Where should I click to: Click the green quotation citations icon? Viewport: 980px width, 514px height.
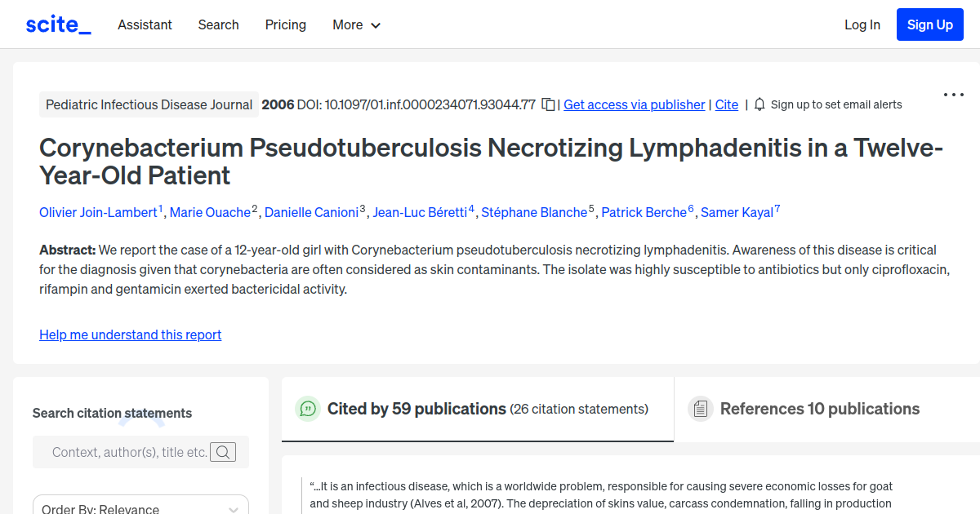pos(308,409)
